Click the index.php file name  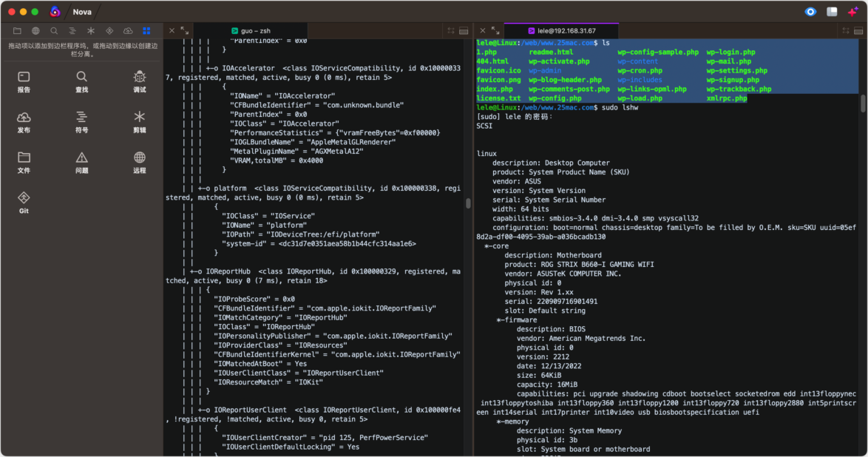495,89
